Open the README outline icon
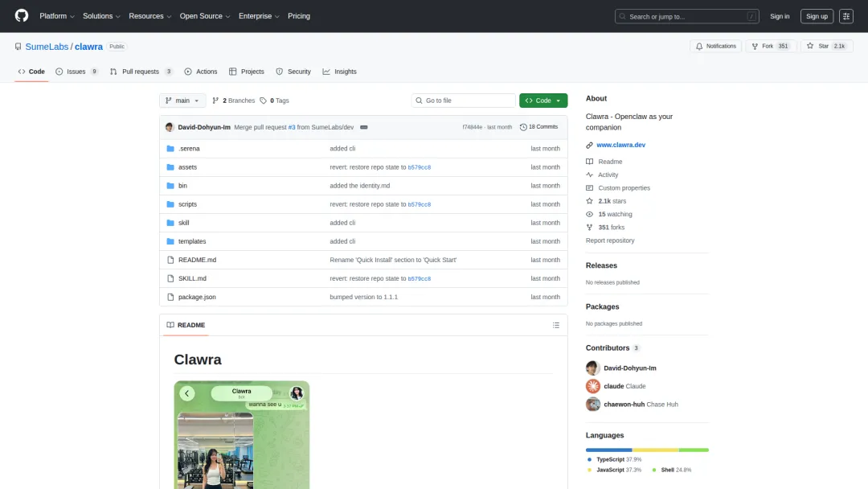Screen dimensions: 868x489 point(556,325)
